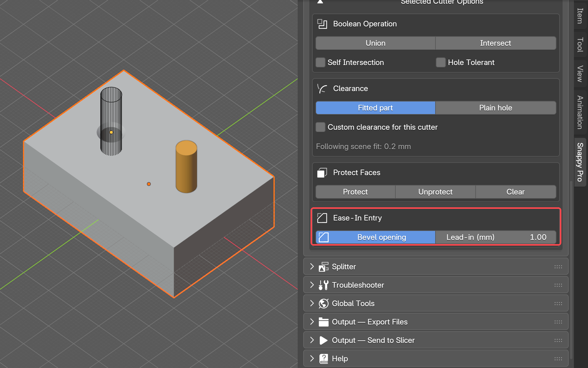The height and width of the screenshot is (368, 588).
Task: Click the Boolean Operation icon
Action: pos(322,24)
